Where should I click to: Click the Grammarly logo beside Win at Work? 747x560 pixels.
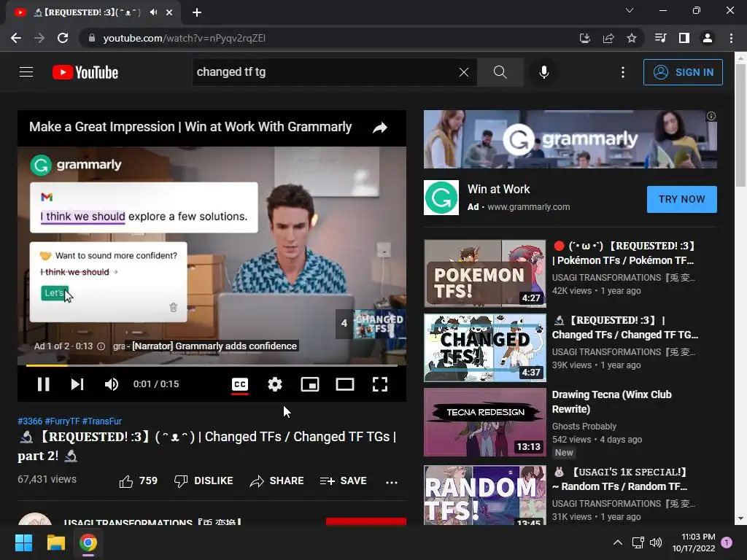click(x=441, y=198)
